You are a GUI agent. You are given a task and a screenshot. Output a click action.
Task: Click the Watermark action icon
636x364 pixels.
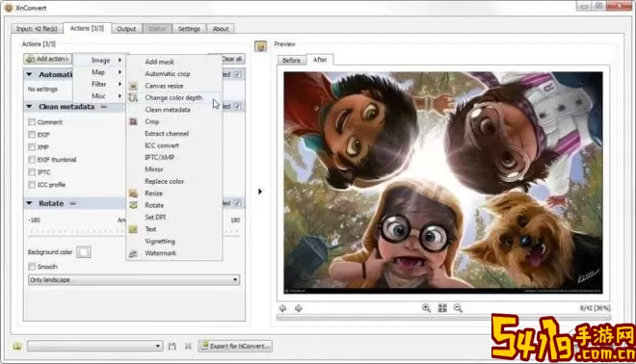click(133, 253)
